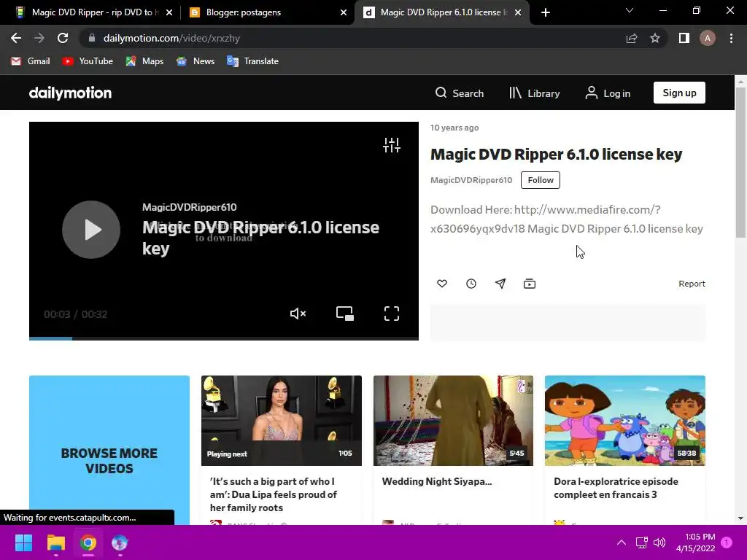The image size is (747, 560).
Task: Add video to playlist icon
Action: tap(530, 284)
